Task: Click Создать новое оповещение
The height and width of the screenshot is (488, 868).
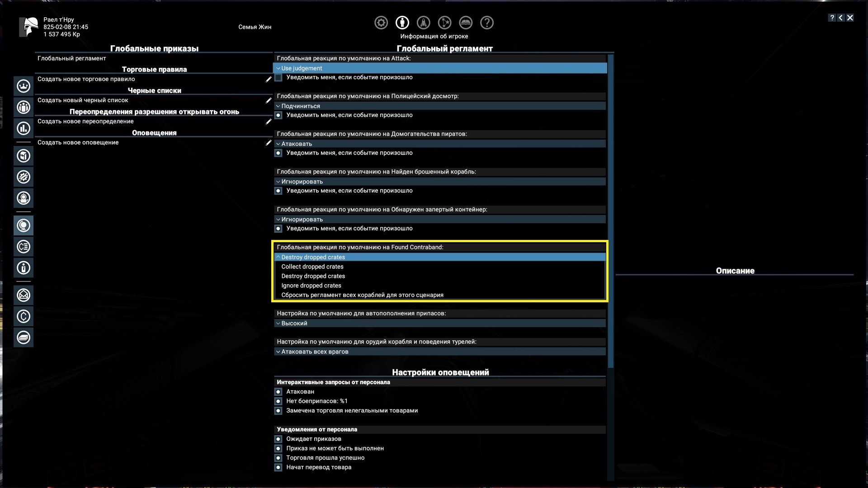Action: 78,143
